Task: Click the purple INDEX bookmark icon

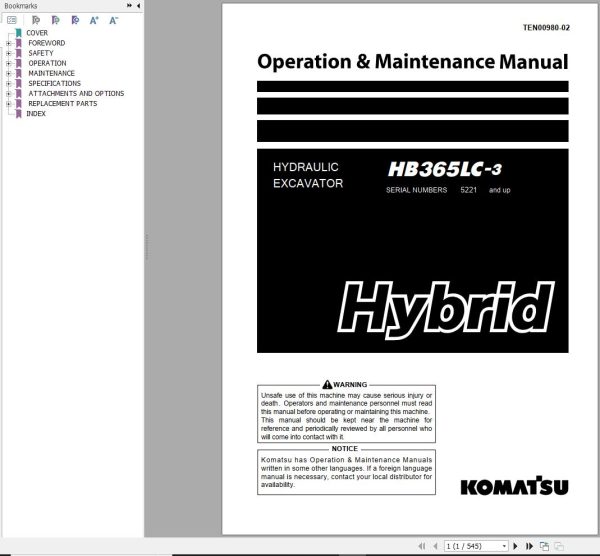Action: click(18, 114)
